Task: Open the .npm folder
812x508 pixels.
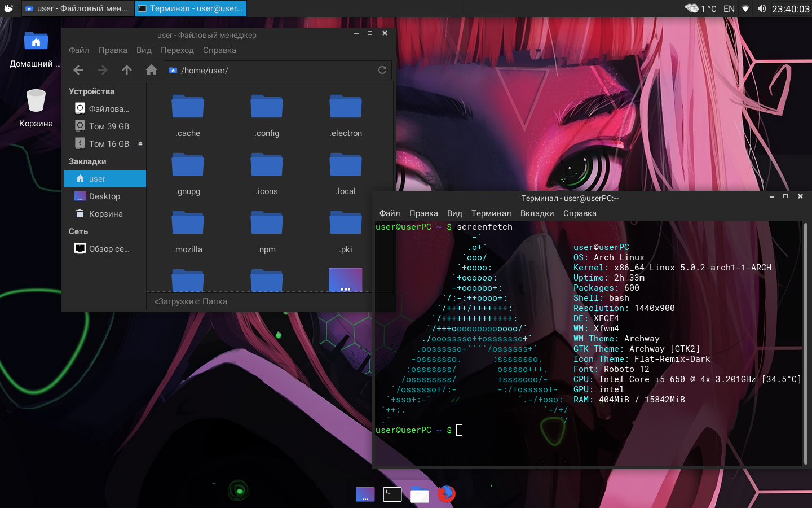Action: [x=267, y=233]
